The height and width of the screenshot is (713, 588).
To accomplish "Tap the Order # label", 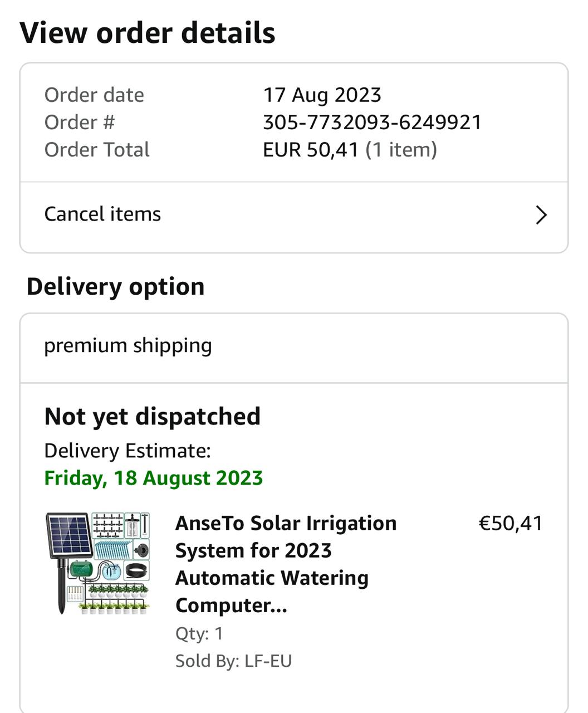I will tap(80, 123).
